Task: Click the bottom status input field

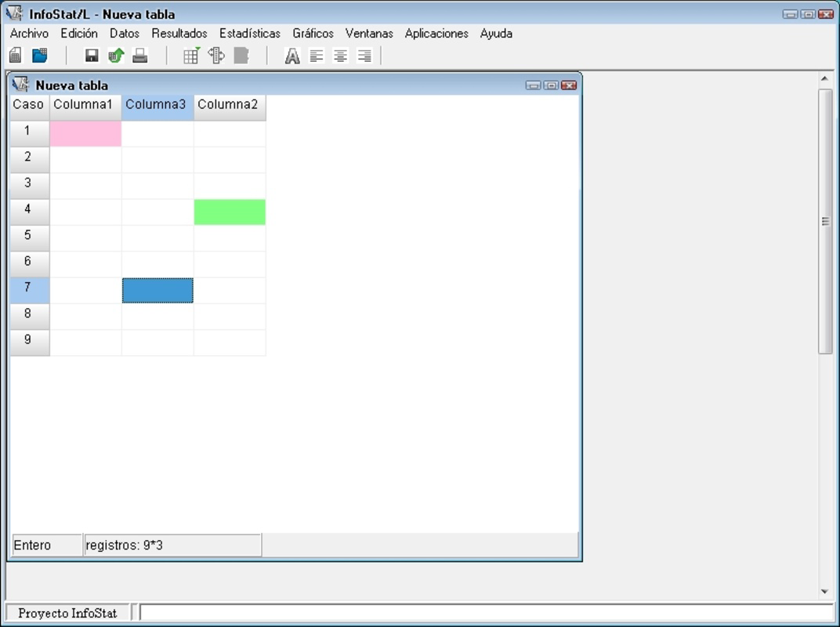Action: click(x=487, y=613)
